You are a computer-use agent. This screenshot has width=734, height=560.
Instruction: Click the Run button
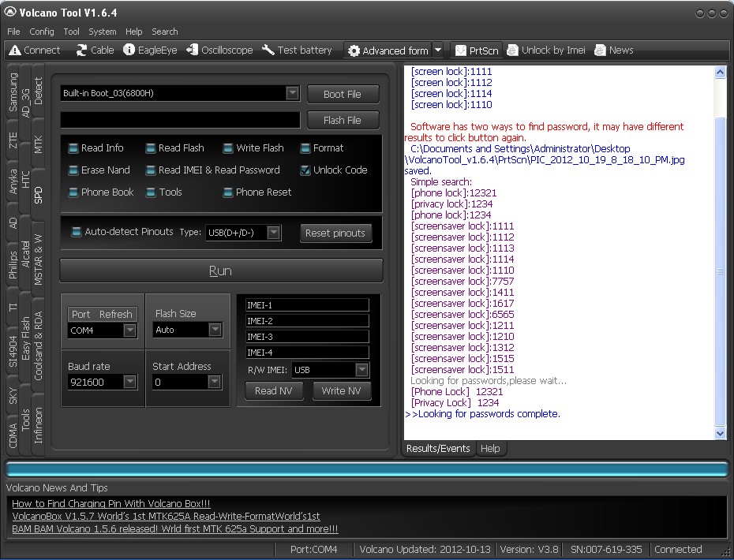point(221,271)
